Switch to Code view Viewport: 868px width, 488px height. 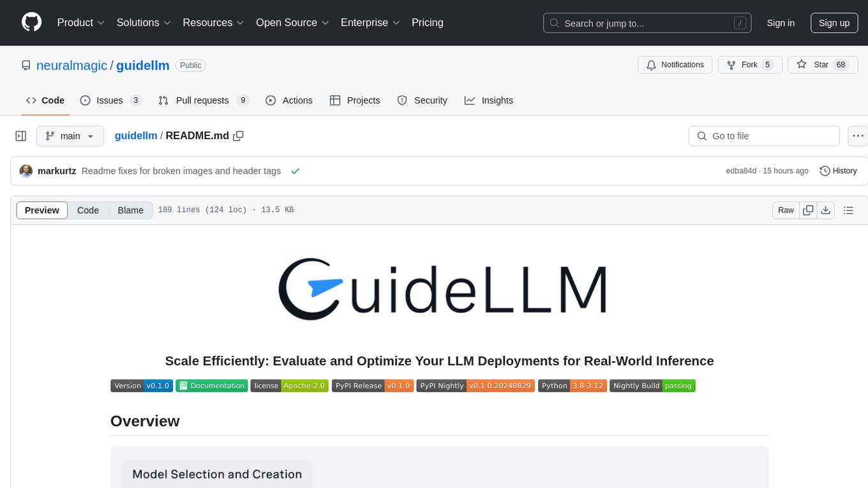[88, 210]
